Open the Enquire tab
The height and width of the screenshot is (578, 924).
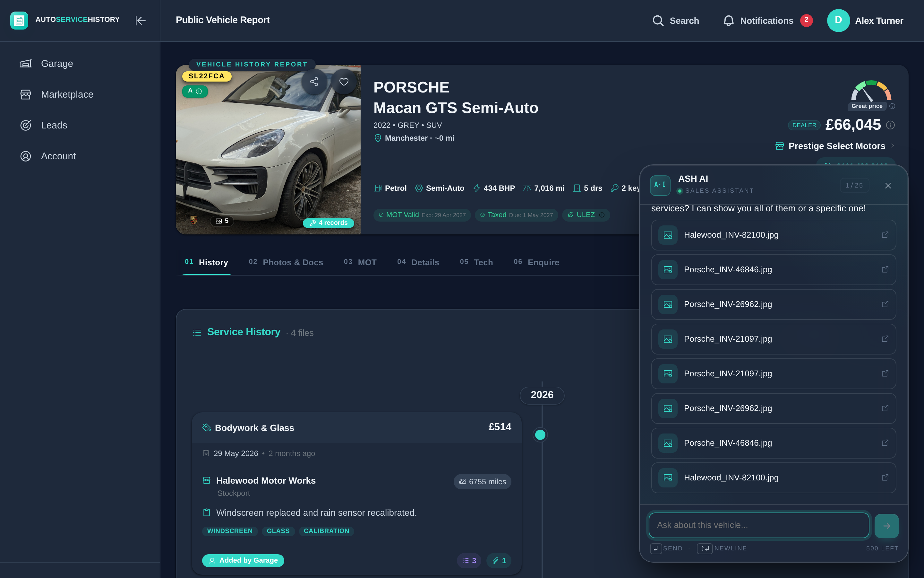(x=536, y=262)
